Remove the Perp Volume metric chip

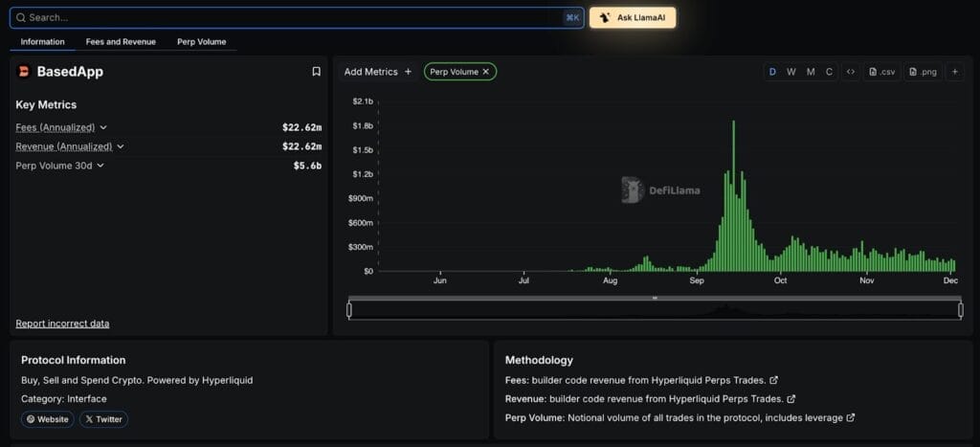pos(485,72)
